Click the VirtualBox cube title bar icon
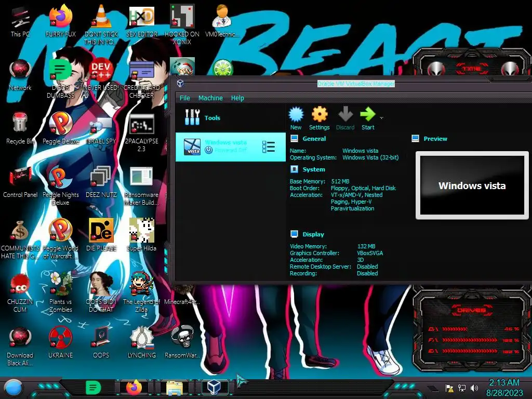532x399 pixels. [180, 83]
